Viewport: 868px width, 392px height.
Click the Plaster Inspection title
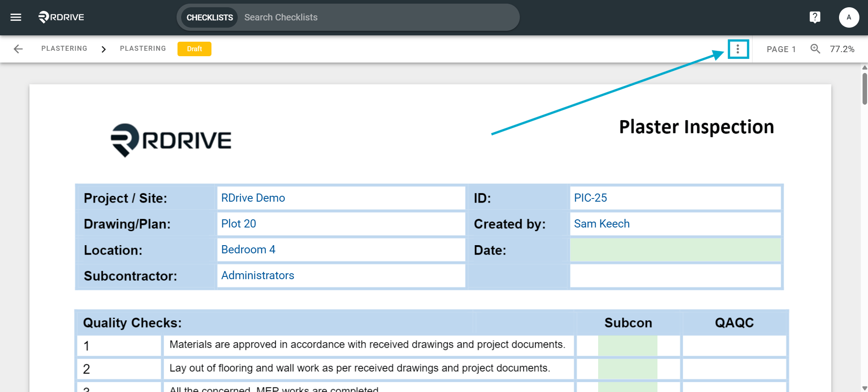coord(696,127)
